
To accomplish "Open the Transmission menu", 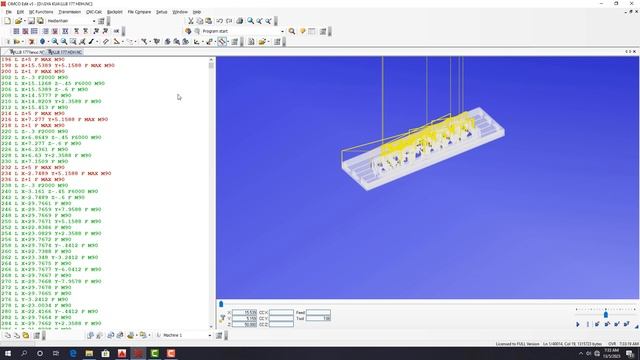I will tap(69, 12).
